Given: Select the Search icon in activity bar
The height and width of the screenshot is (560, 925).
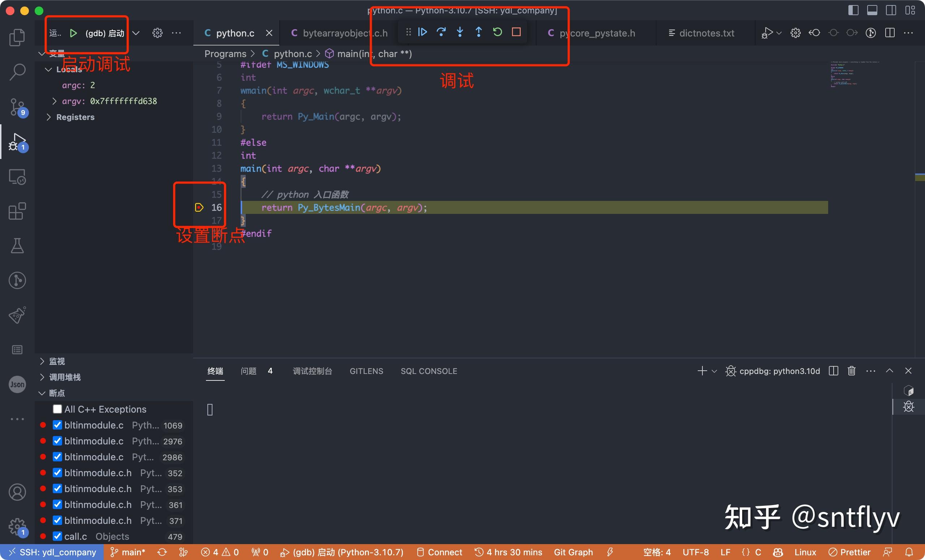Looking at the screenshot, I should pos(17,71).
